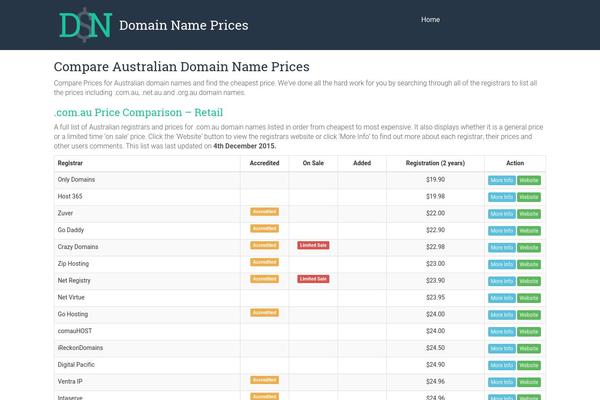
Task: Click Compare Australian Domain Name Prices heading
Action: point(181,67)
